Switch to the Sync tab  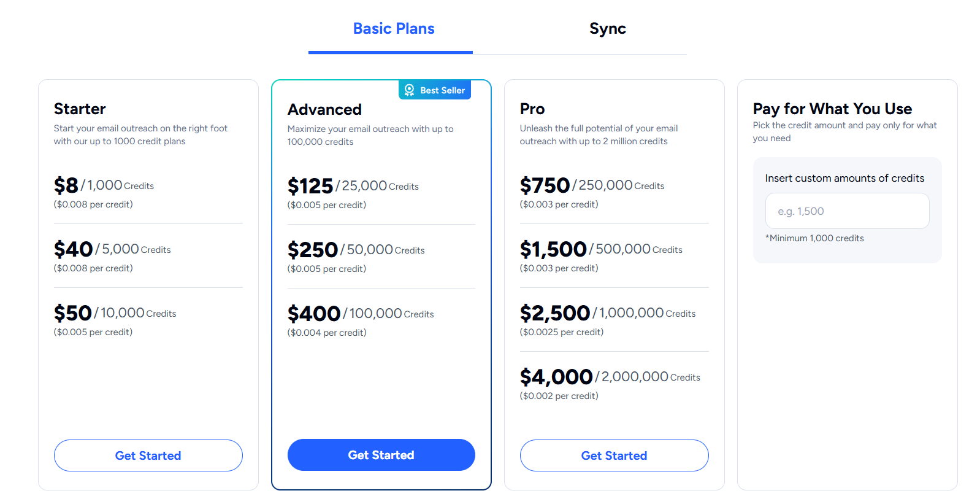(607, 28)
